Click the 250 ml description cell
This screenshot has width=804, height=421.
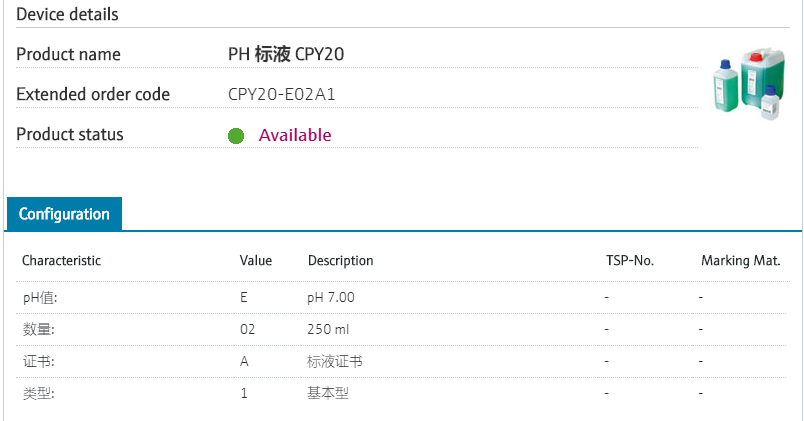(328, 329)
